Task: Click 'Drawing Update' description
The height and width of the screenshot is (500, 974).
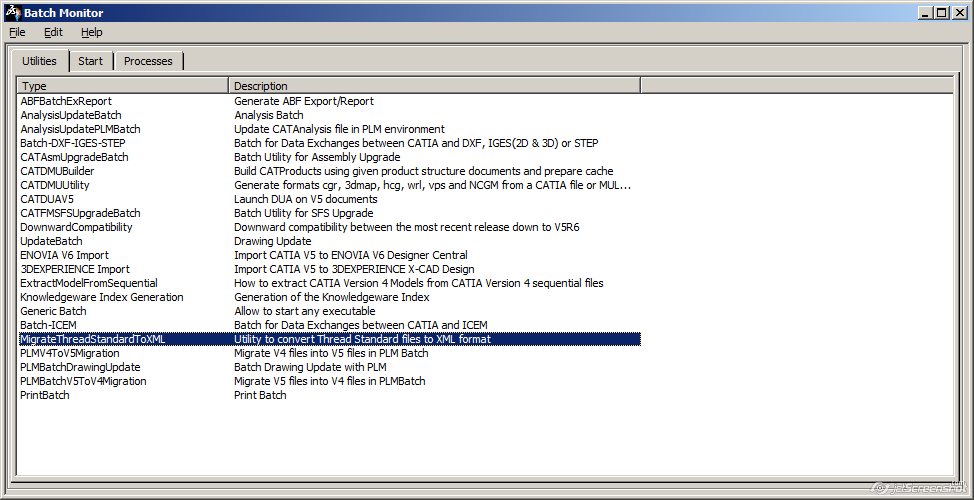Action: (x=273, y=241)
